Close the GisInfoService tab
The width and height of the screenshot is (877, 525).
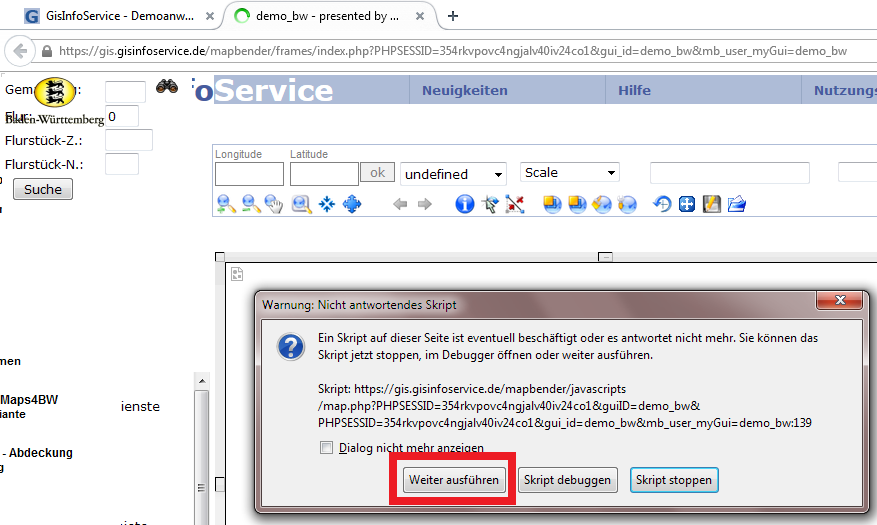pos(210,16)
